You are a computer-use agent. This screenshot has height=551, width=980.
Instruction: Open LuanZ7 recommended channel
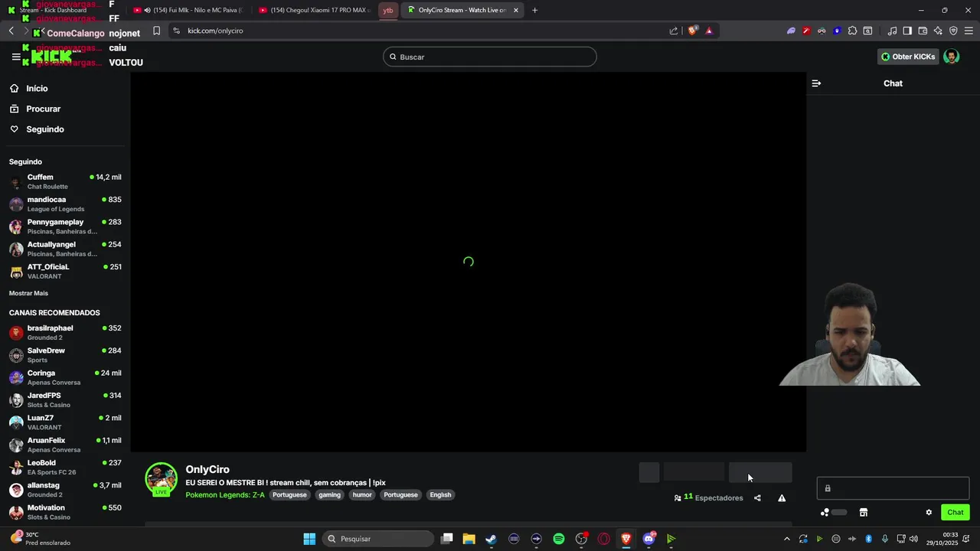click(x=64, y=422)
